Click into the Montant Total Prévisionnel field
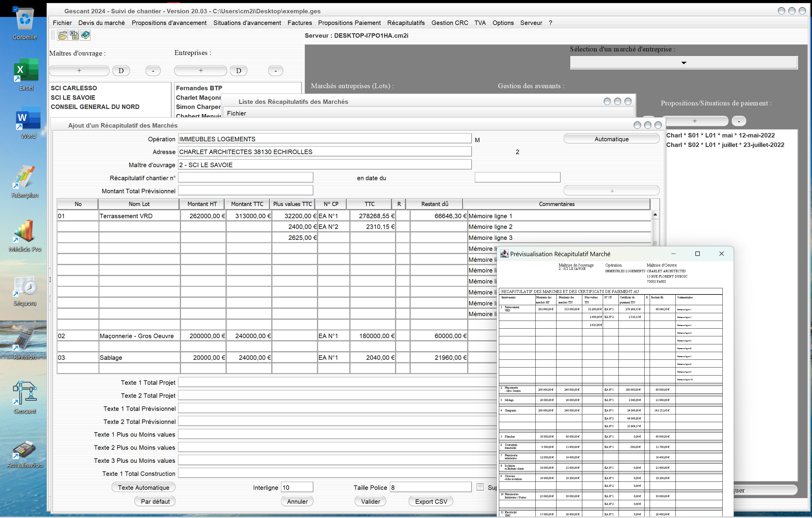Viewport: 812px width, 518px height. click(245, 191)
